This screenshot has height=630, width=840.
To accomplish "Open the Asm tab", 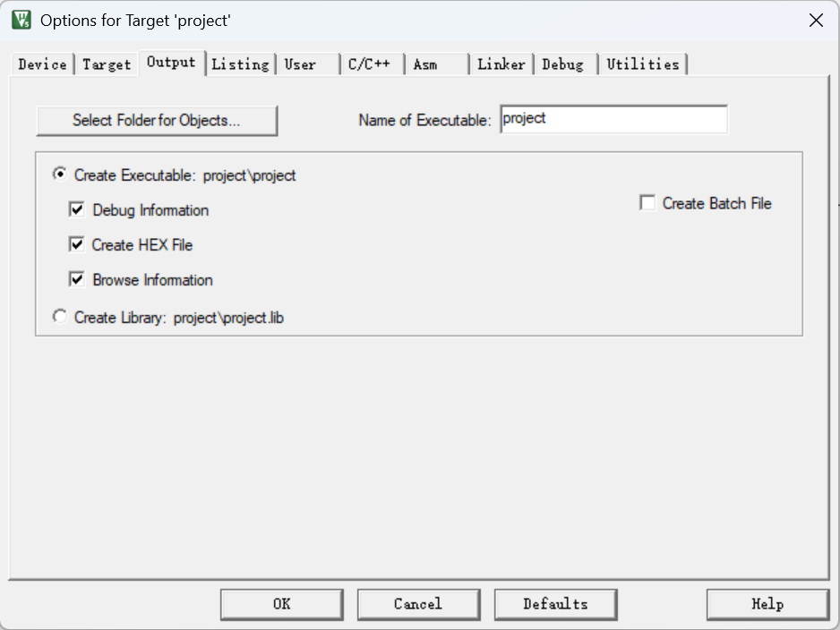I will coord(437,64).
